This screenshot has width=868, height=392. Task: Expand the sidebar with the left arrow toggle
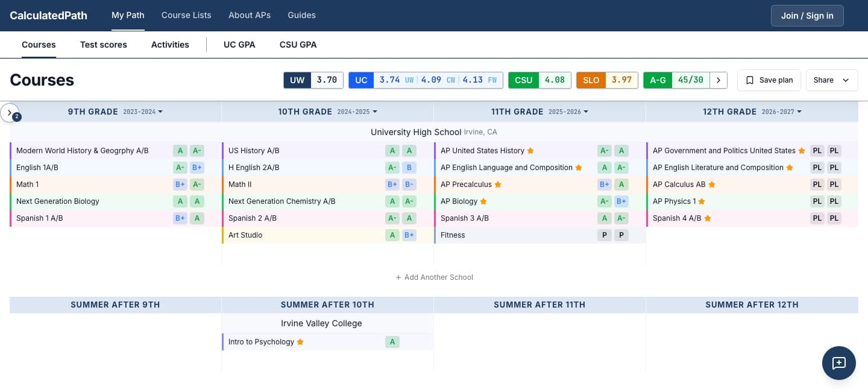10,112
